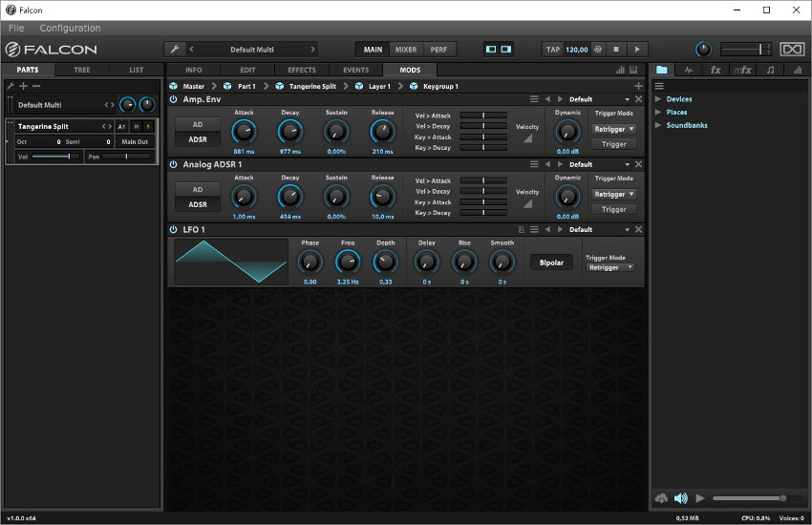812x525 pixels.
Task: Switch to the LIST tab
Action: (x=137, y=70)
